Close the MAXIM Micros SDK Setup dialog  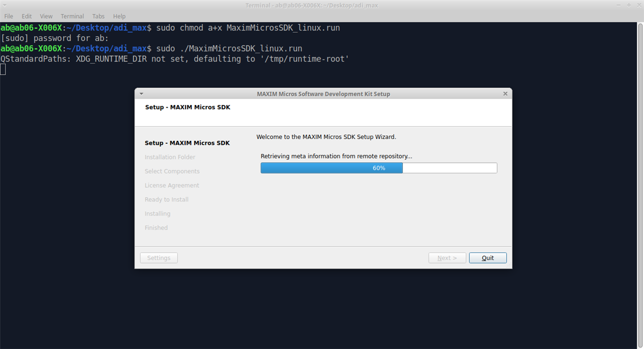coord(506,94)
